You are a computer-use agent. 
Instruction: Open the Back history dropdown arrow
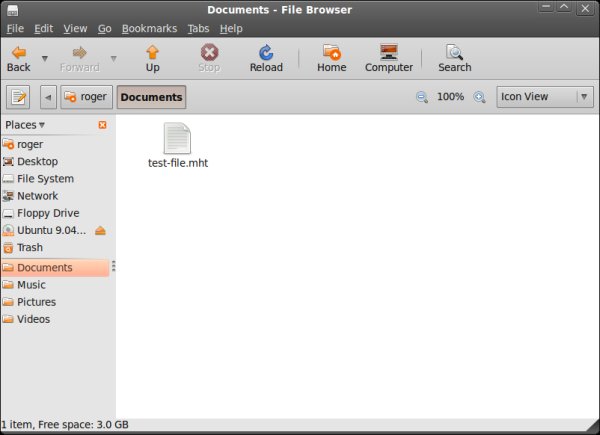click(45, 59)
